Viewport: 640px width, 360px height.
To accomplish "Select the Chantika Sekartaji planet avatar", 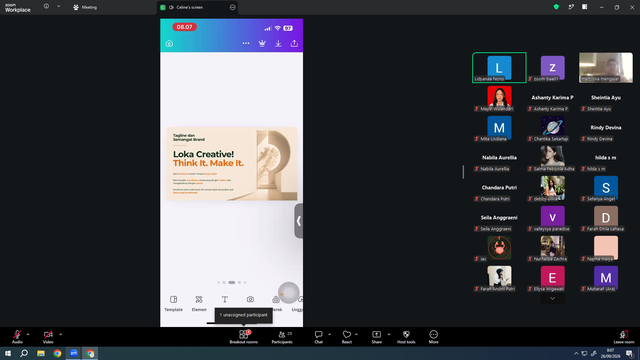I will coord(553,126).
